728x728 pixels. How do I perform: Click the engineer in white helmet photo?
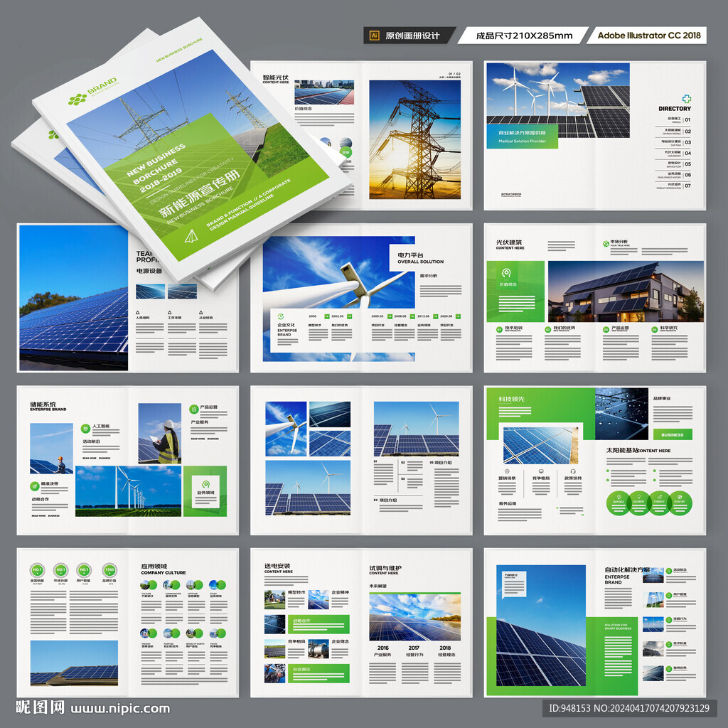pyautogui.click(x=160, y=433)
